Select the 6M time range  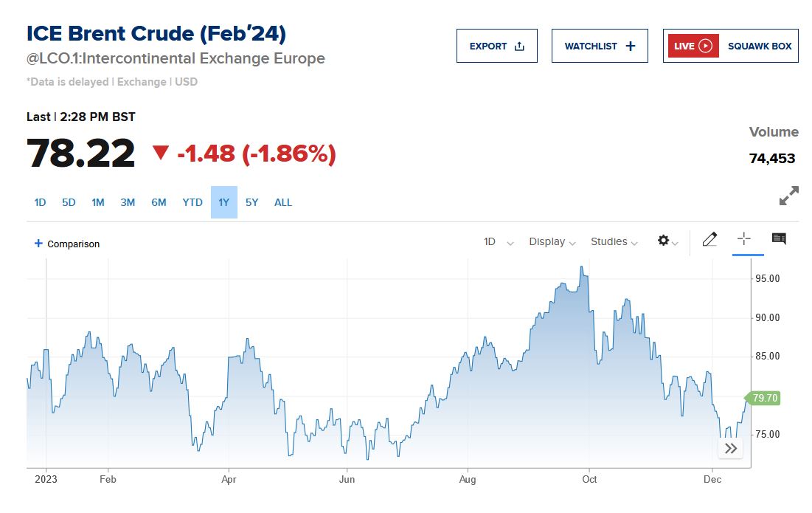click(159, 202)
